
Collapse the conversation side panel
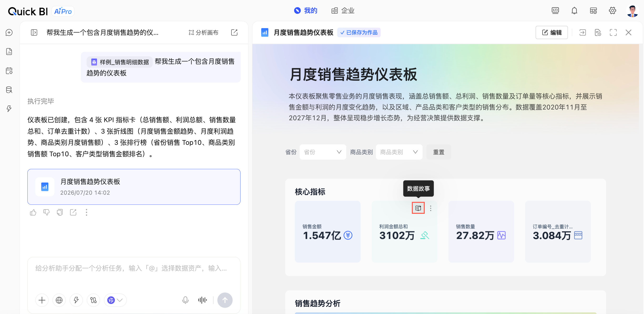pos(34,32)
